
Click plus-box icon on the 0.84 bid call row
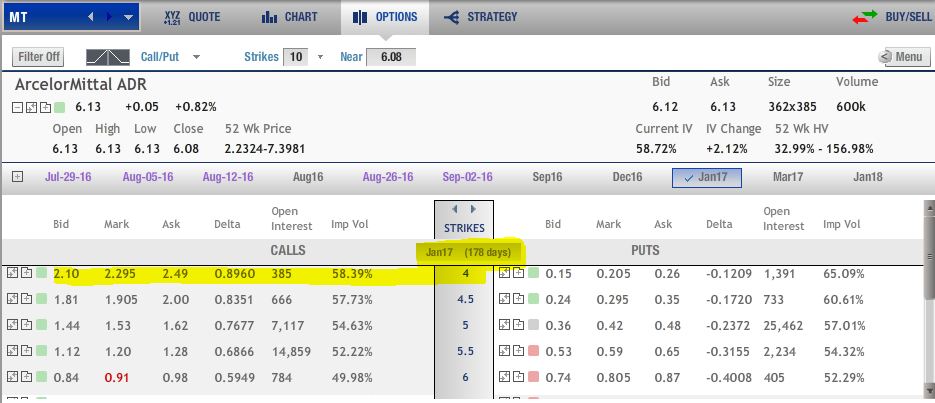pyautogui.click(x=26, y=377)
